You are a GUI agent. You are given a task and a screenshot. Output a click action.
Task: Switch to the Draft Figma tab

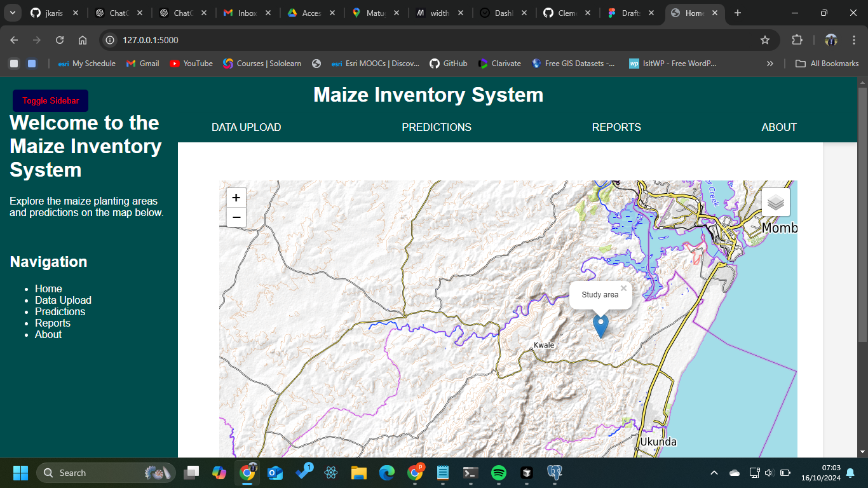[632, 13]
